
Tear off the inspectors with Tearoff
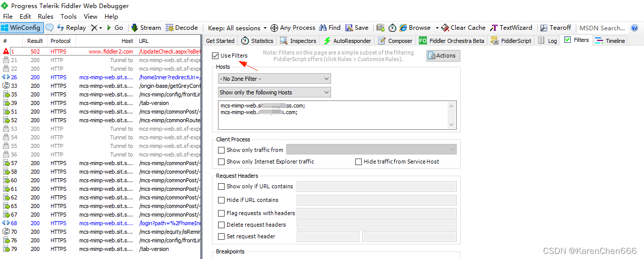pos(556,28)
